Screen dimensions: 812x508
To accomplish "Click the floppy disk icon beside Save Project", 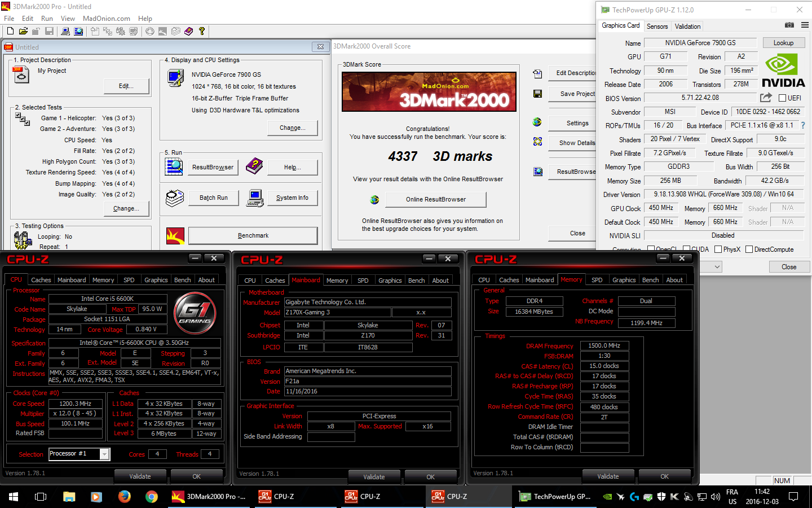I will pyautogui.click(x=537, y=94).
